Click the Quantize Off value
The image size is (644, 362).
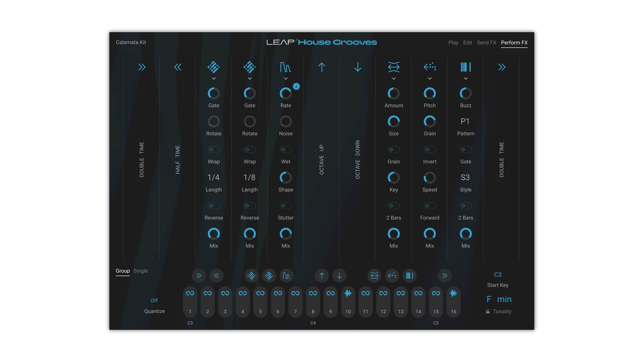point(154,301)
